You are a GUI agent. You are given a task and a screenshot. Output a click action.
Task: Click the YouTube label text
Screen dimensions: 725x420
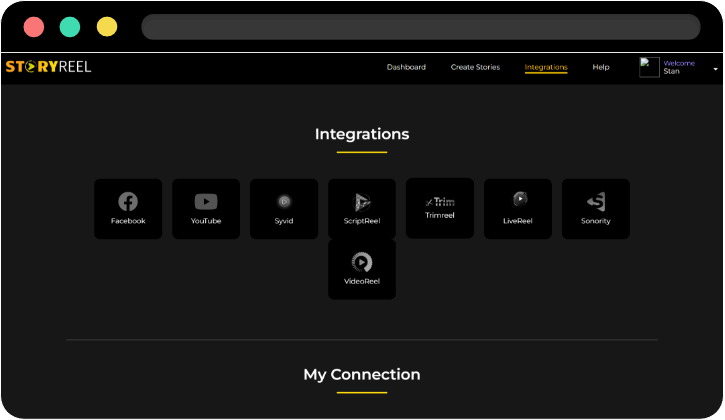[x=206, y=221]
